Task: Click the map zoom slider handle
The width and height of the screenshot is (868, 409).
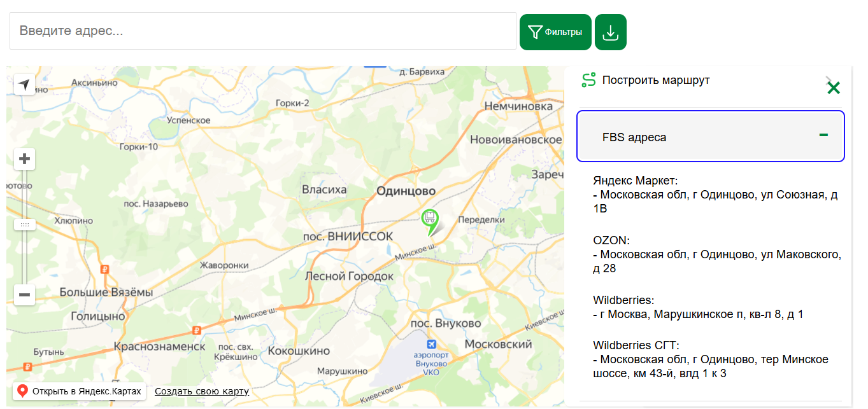Action: pos(24,225)
